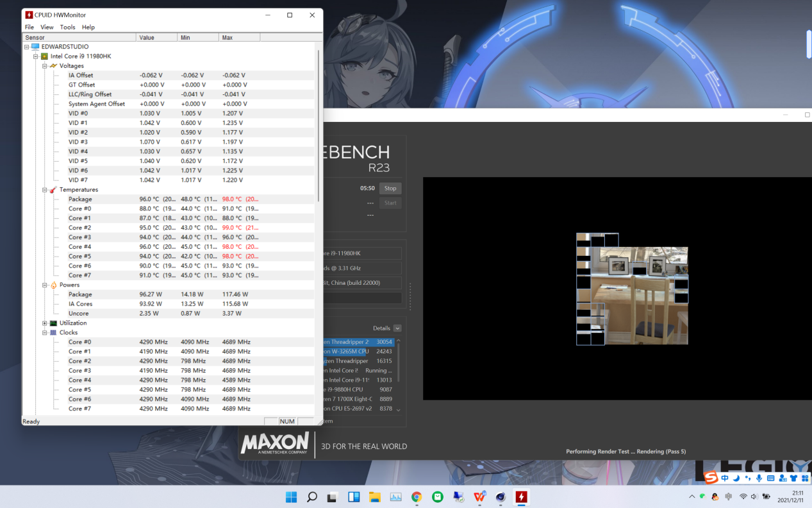Click the Intel Core i9 CPU chip icon
The height and width of the screenshot is (508, 812).
click(44, 56)
